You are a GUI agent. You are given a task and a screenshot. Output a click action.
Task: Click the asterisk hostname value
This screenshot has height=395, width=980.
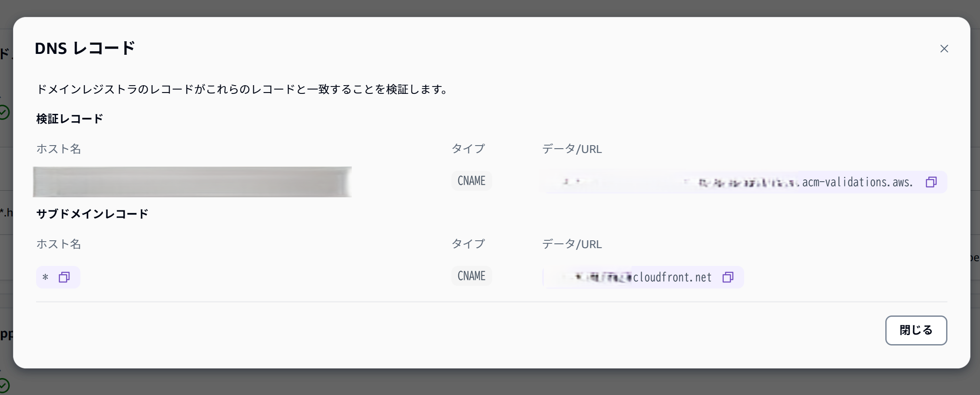45,277
